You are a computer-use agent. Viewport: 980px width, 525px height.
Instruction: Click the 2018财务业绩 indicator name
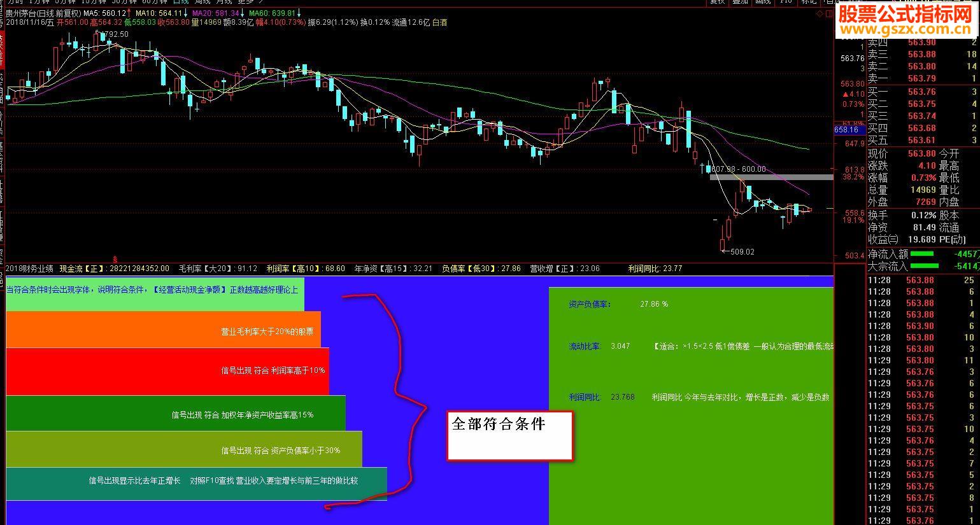(29, 269)
